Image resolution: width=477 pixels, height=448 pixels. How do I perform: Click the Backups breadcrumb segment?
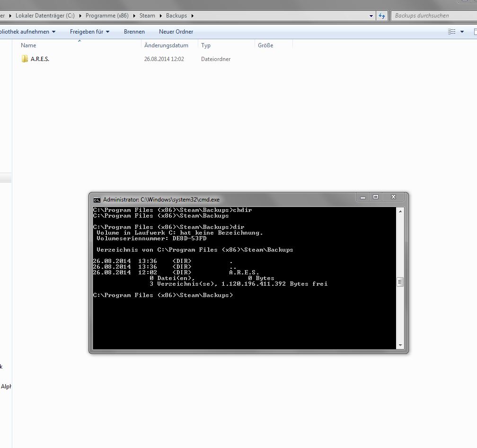point(177,16)
